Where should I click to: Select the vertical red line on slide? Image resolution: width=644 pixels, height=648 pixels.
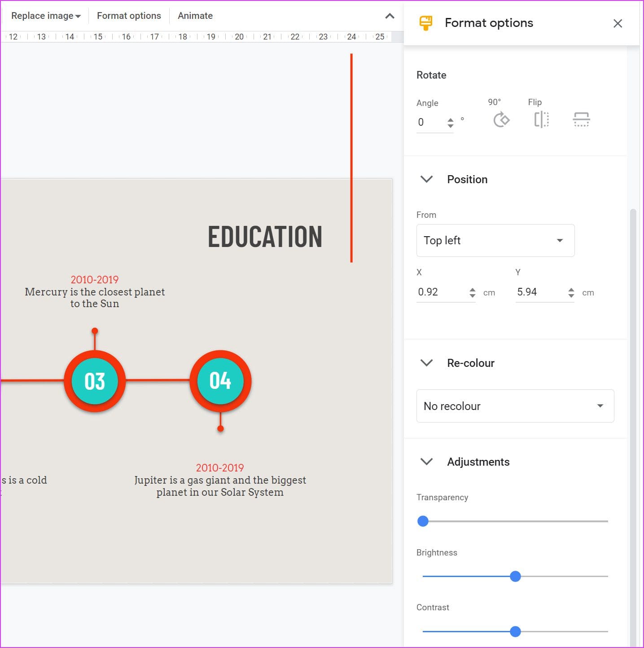[x=351, y=158]
